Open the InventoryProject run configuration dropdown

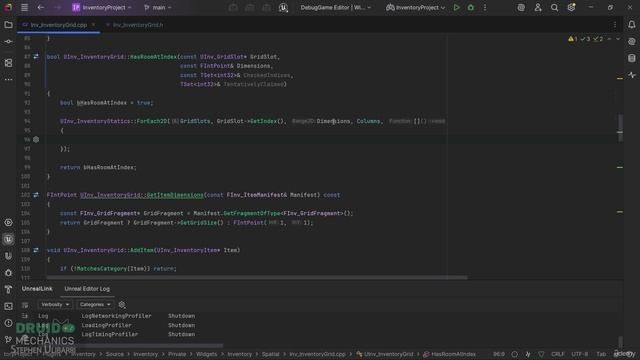(416, 7)
